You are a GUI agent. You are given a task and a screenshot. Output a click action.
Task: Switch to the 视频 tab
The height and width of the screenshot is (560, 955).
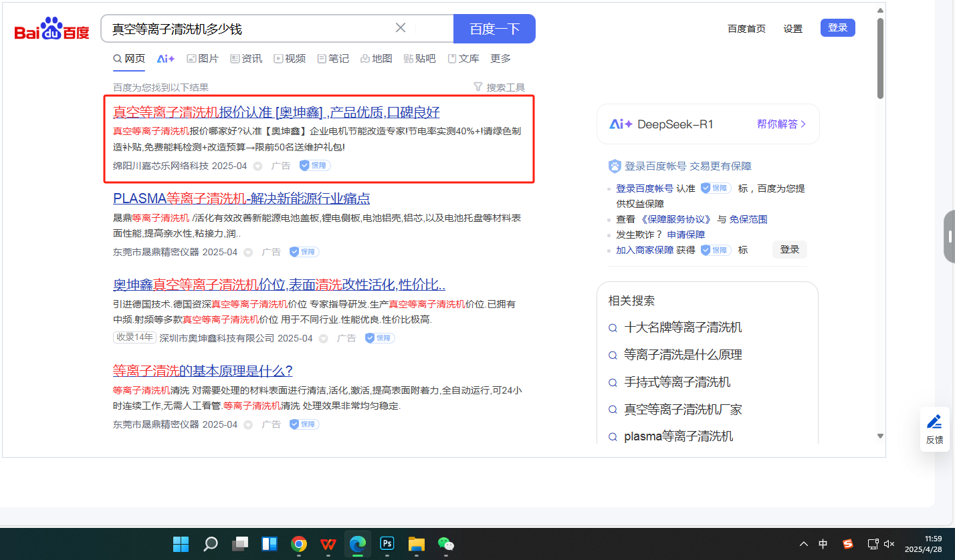tap(290, 59)
